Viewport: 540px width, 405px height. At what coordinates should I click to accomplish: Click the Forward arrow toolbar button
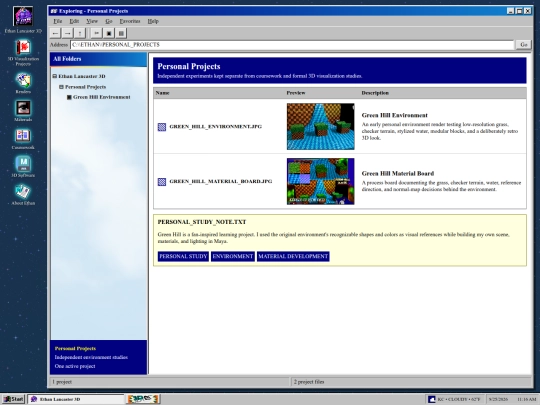[68, 33]
